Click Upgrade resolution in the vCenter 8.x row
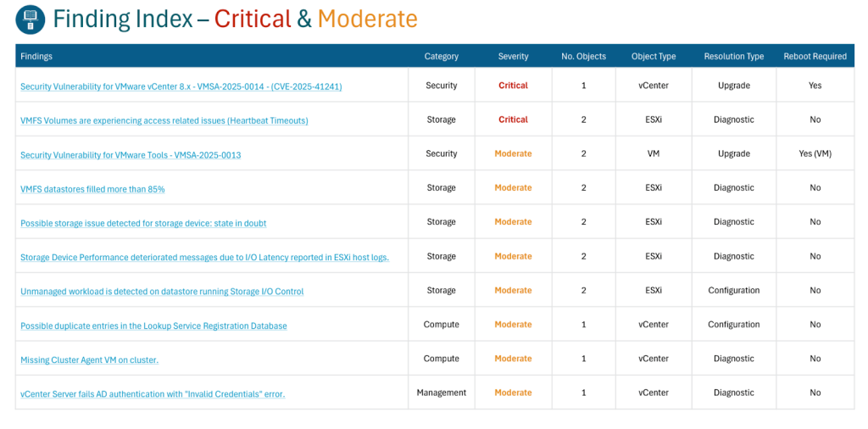 tap(733, 86)
